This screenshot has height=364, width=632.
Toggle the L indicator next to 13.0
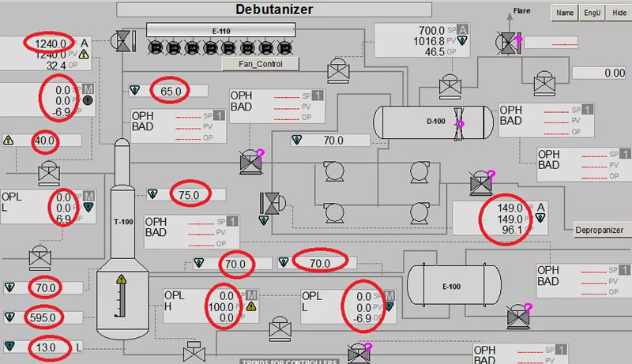[79, 347]
